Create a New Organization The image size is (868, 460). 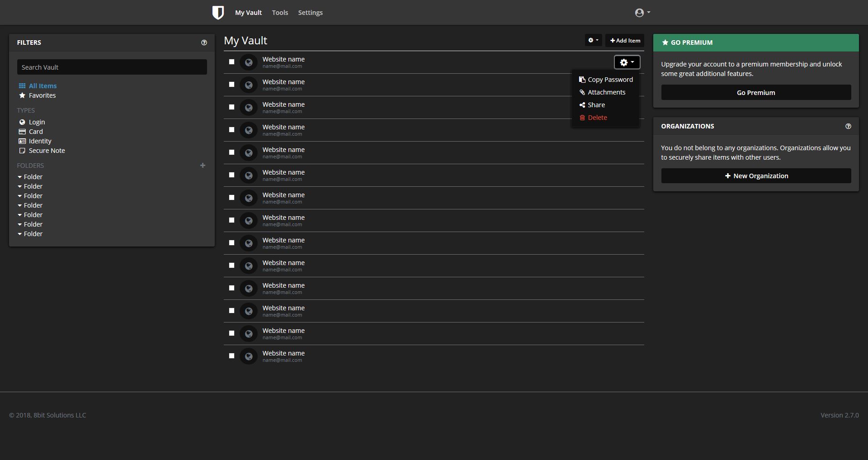[755, 175]
